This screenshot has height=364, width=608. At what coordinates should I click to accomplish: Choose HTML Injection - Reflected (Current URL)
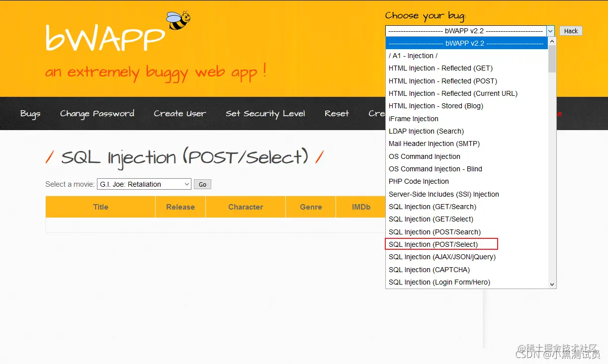point(467,93)
